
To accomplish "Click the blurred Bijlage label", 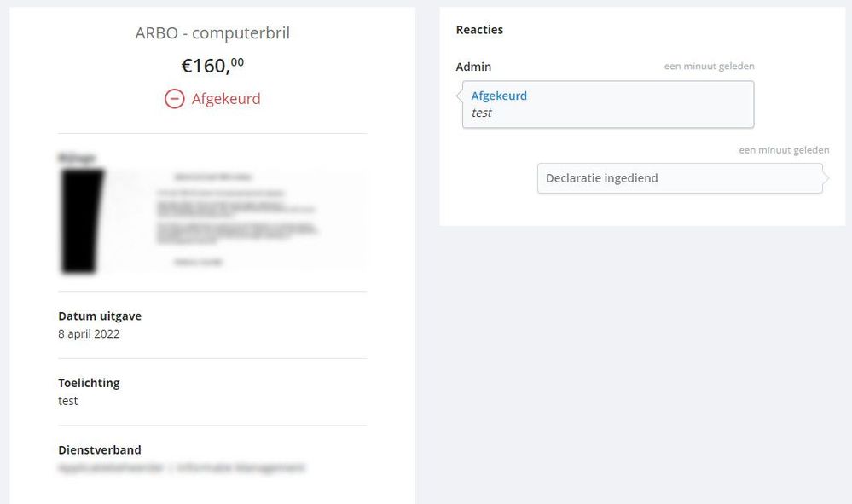I will 76,158.
